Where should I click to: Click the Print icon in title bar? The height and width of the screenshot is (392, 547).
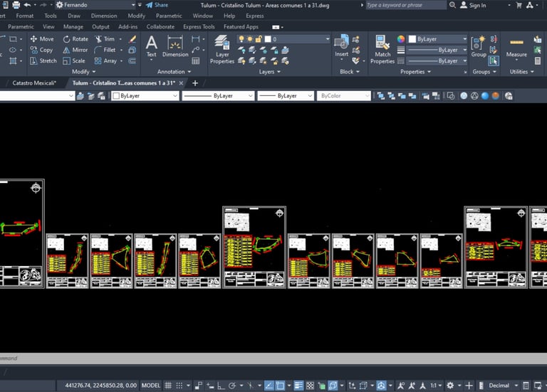tap(16, 5)
